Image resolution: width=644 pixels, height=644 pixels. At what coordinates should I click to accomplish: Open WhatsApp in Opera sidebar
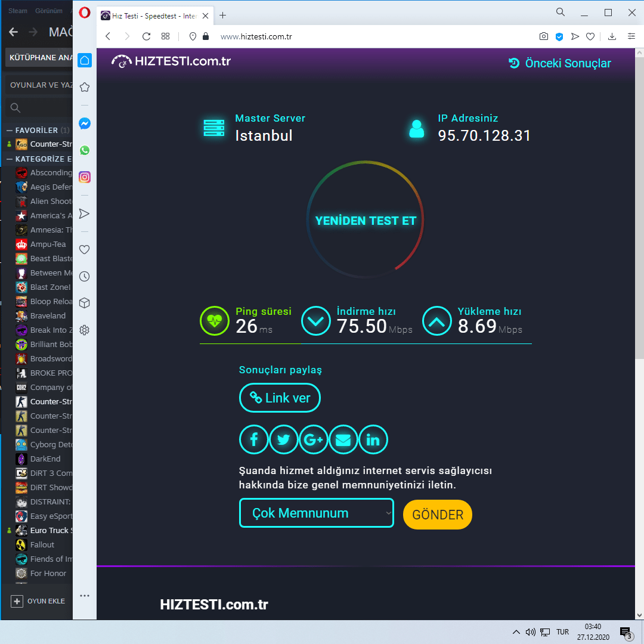(85, 150)
